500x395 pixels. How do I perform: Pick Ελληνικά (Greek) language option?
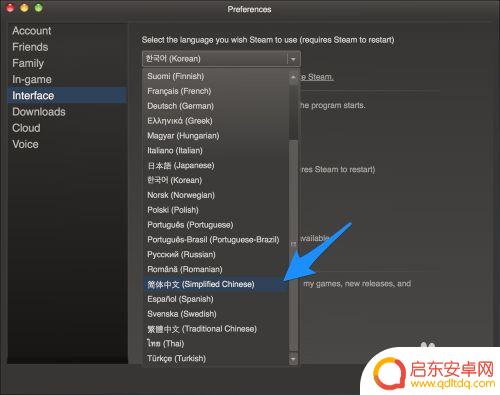point(216,121)
